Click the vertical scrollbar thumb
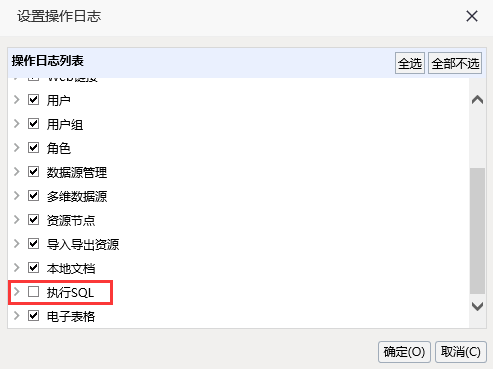This screenshot has width=493, height=369. (477, 231)
